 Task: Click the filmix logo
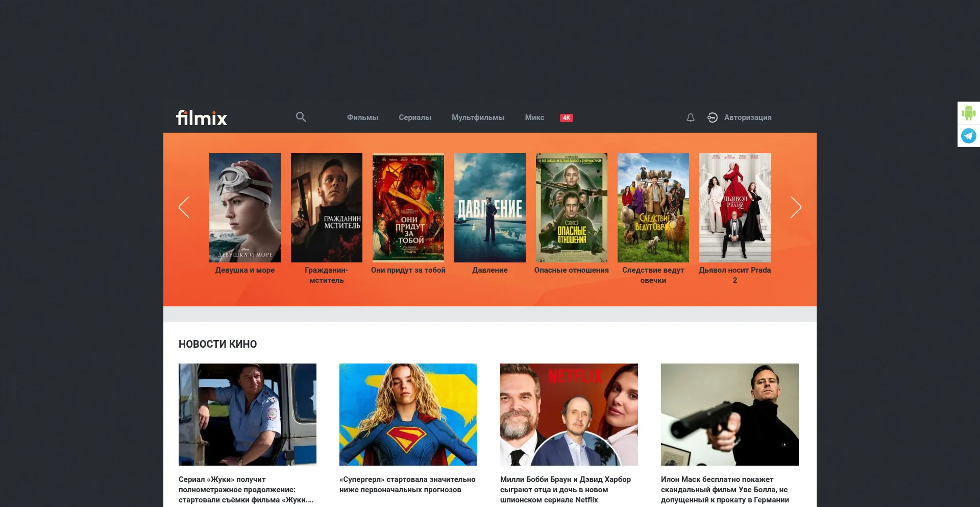(x=202, y=118)
